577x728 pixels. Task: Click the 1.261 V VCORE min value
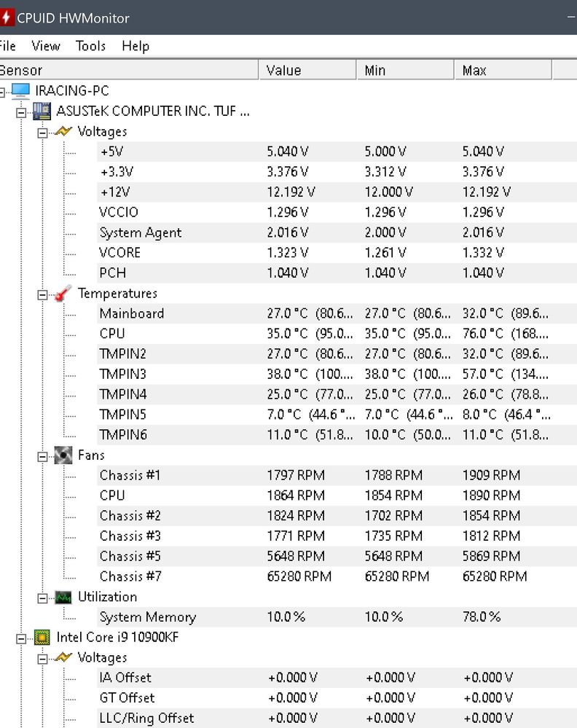point(385,253)
